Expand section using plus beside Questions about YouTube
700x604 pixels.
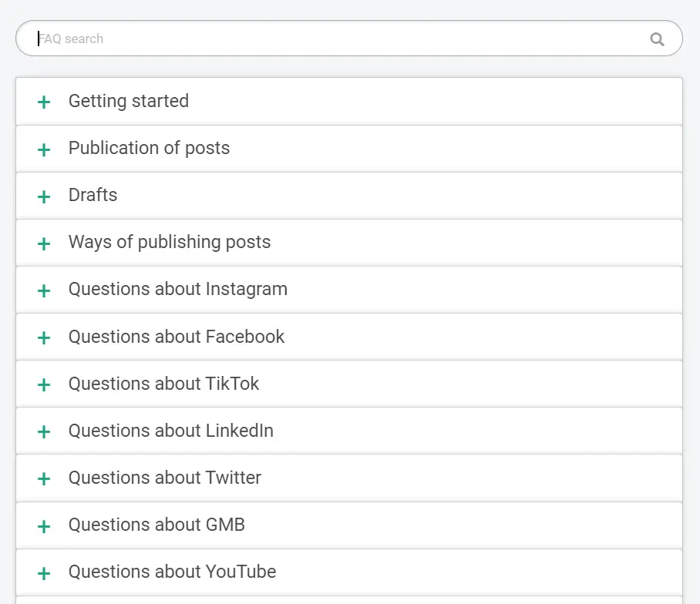pyautogui.click(x=44, y=573)
